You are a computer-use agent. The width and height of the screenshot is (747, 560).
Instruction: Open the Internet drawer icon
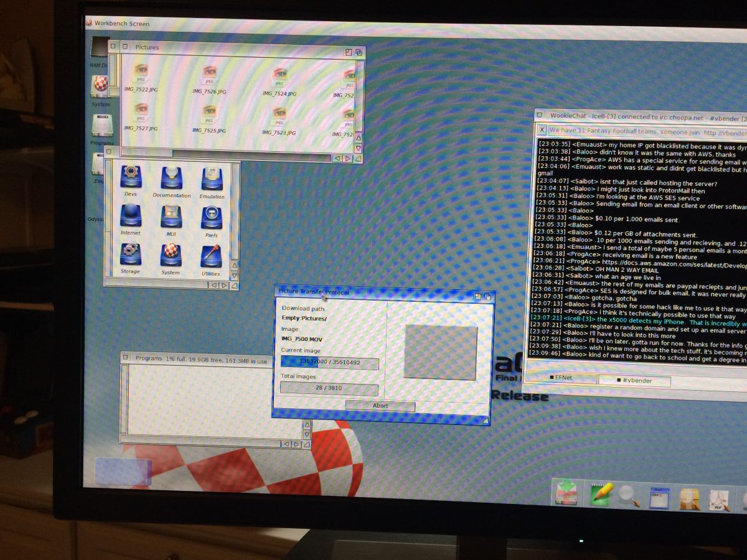click(x=131, y=219)
